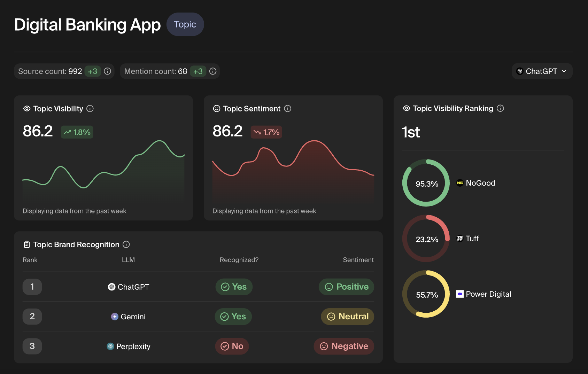The width and height of the screenshot is (588, 374).
Task: Open the Topic Sentiment info tooltip icon
Action: [287, 109]
